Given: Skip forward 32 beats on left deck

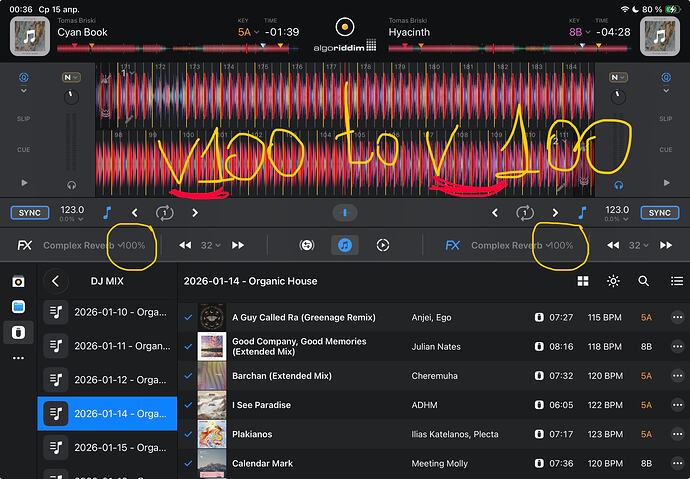Looking at the screenshot, I should (238, 245).
